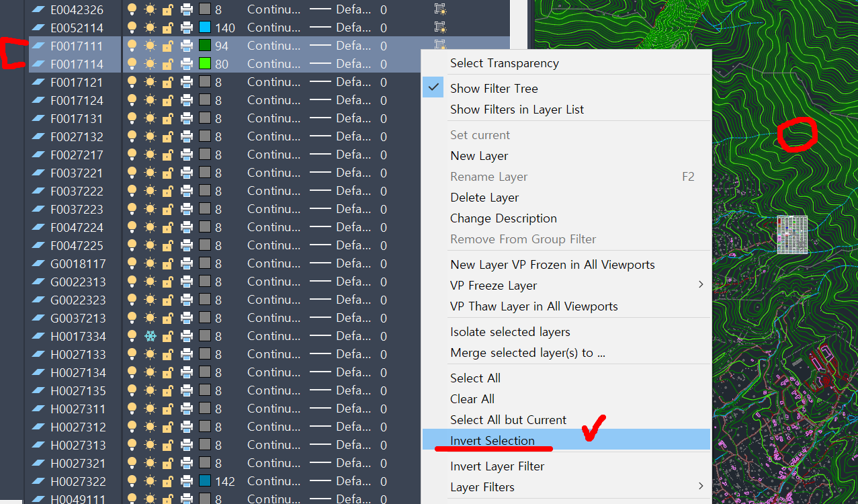Open blue color swatch of layer E0052114
Image resolution: width=858 pixels, height=504 pixels.
coord(206,28)
